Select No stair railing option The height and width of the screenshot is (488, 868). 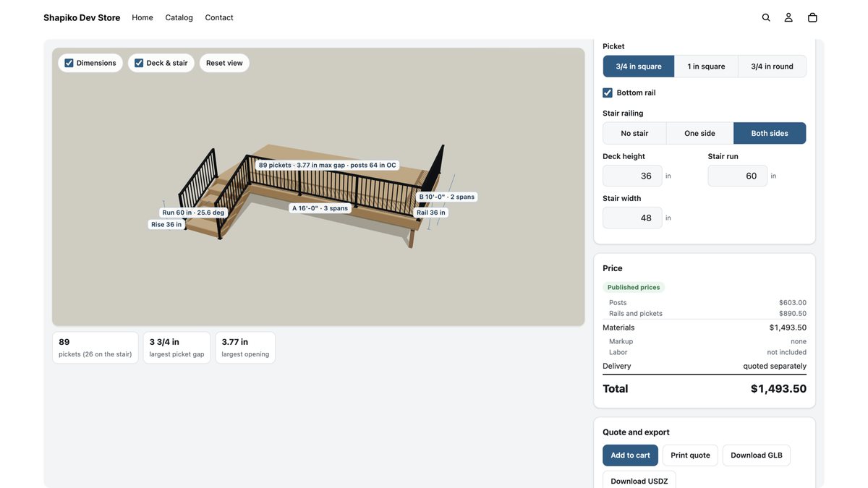[634, 133]
